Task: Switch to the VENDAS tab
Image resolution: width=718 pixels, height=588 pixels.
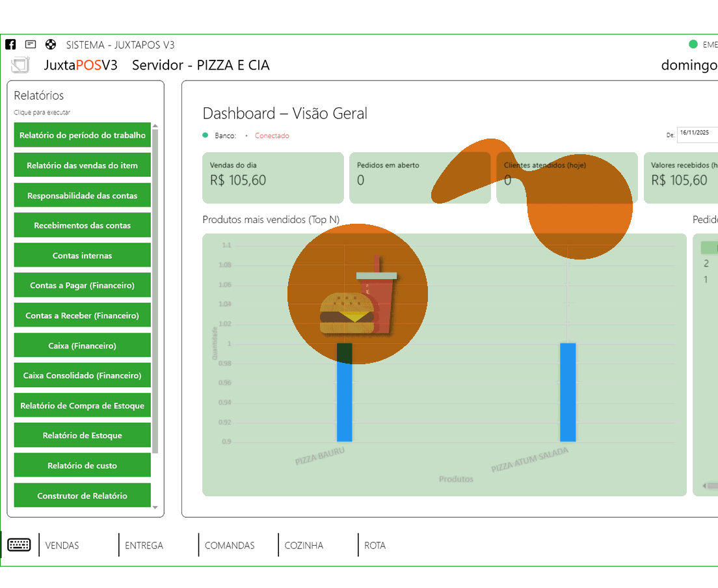Action: pos(62,546)
